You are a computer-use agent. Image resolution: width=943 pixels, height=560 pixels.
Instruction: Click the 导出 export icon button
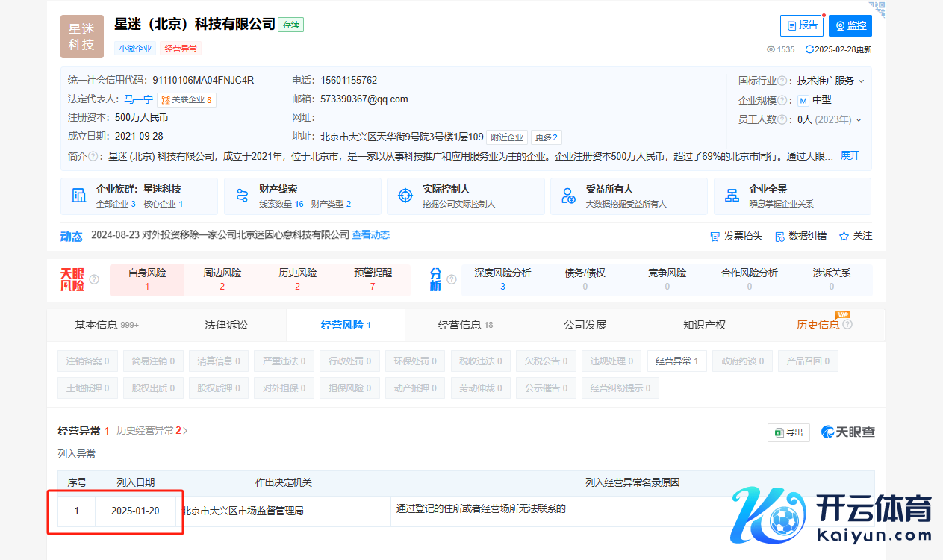pos(788,432)
